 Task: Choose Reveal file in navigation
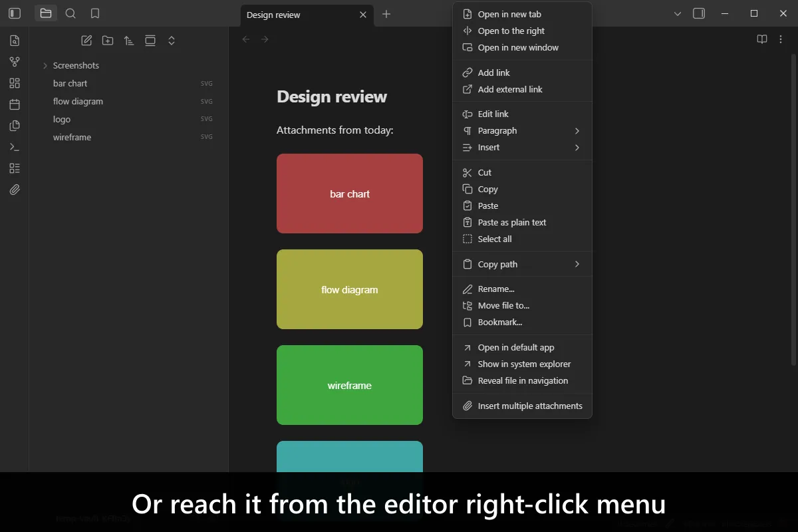point(522,380)
